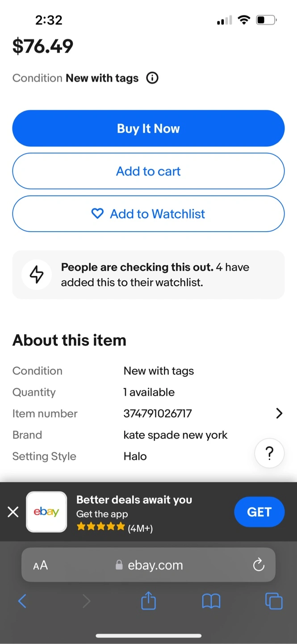Select the item number 374791026717

pos(158,414)
